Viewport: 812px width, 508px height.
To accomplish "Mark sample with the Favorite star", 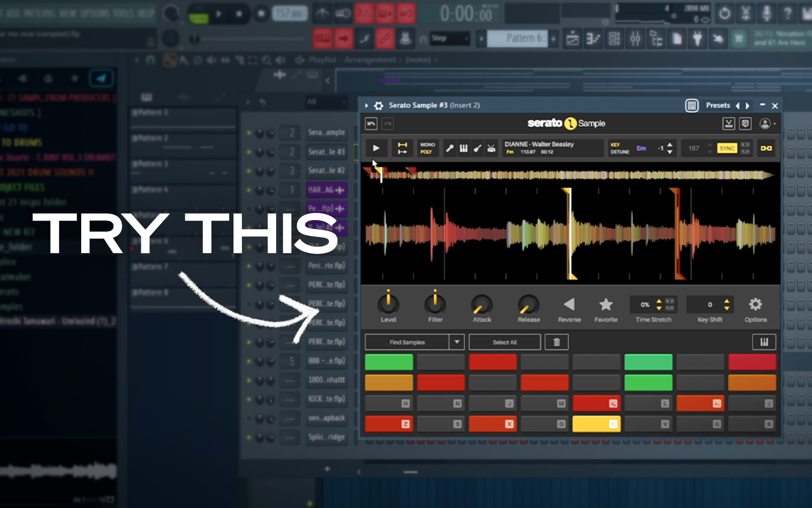I will click(x=606, y=304).
